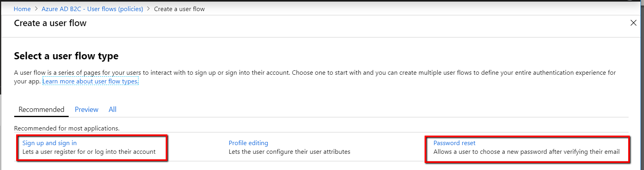Image resolution: width=644 pixels, height=170 pixels.
Task: Click the Recommended for most applications text
Action: click(x=67, y=128)
